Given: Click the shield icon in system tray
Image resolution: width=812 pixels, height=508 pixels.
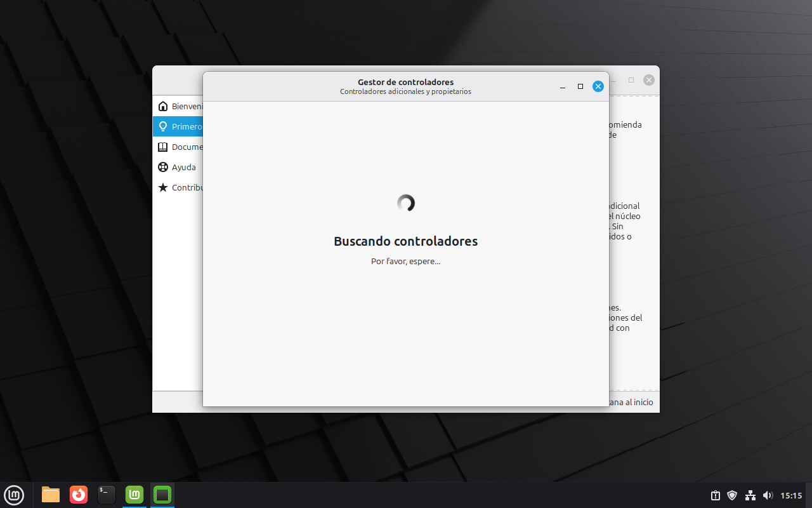Looking at the screenshot, I should (x=732, y=495).
